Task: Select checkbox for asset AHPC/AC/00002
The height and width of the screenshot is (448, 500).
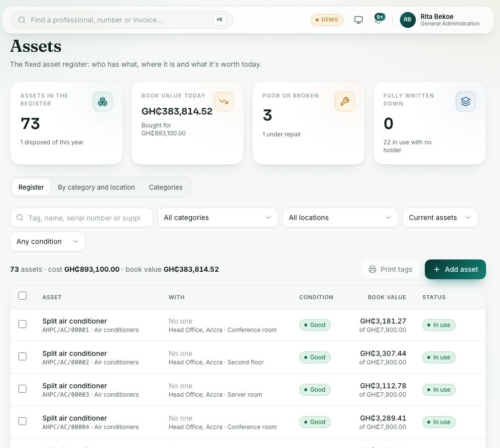Action: coord(22,356)
